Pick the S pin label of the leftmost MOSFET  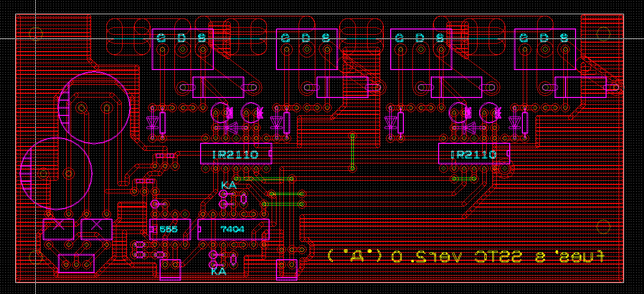click(202, 38)
